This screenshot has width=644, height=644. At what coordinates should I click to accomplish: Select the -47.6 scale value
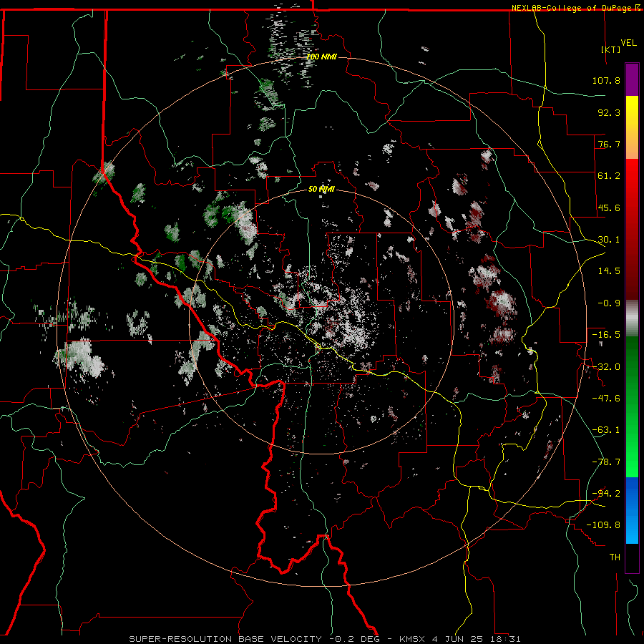606,399
